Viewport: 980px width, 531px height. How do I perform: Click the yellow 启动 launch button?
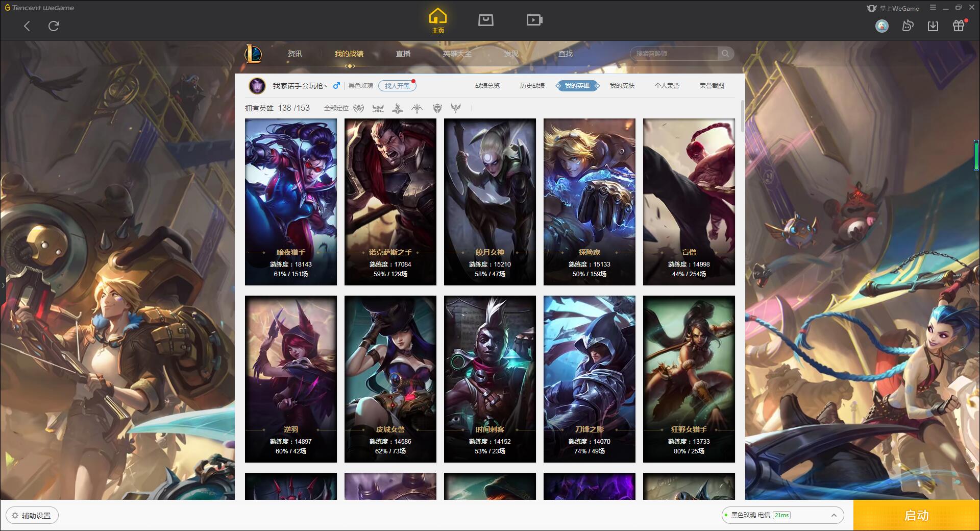coord(917,515)
